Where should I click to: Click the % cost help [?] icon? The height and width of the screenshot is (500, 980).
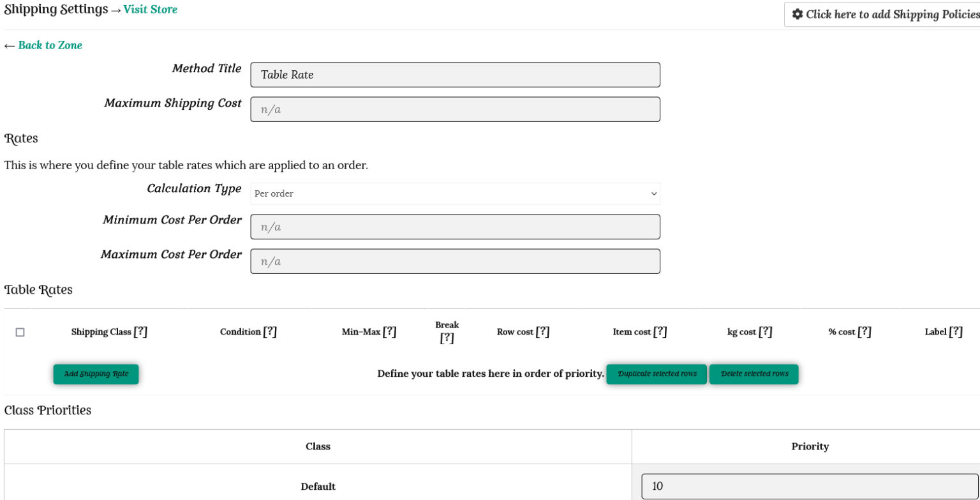point(865,331)
